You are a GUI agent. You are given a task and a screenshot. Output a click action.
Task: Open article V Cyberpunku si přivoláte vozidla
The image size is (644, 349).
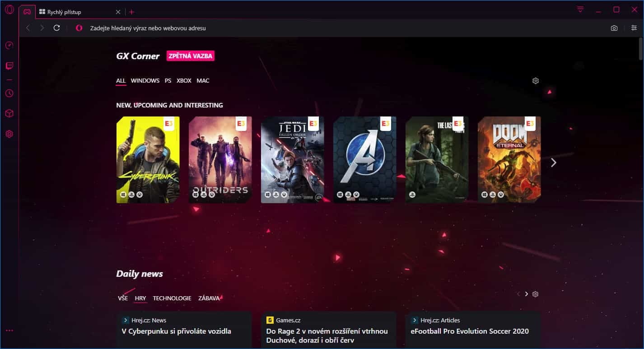pyautogui.click(x=177, y=331)
